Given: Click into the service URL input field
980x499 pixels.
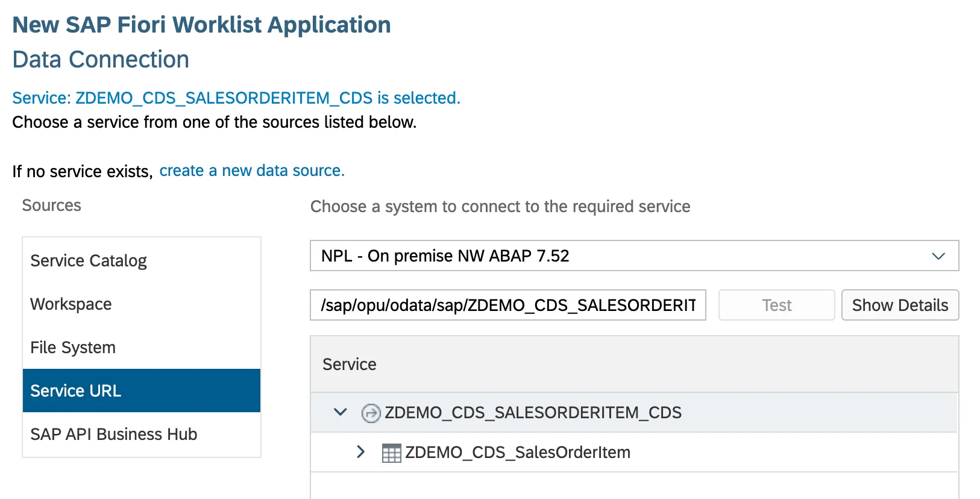Looking at the screenshot, I should click(507, 306).
